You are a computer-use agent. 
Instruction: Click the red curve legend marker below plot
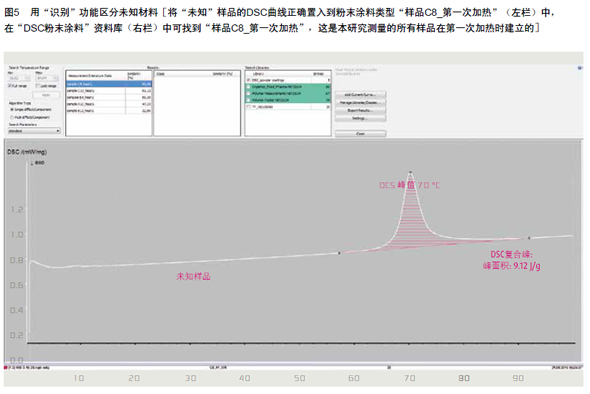[x=6, y=367]
